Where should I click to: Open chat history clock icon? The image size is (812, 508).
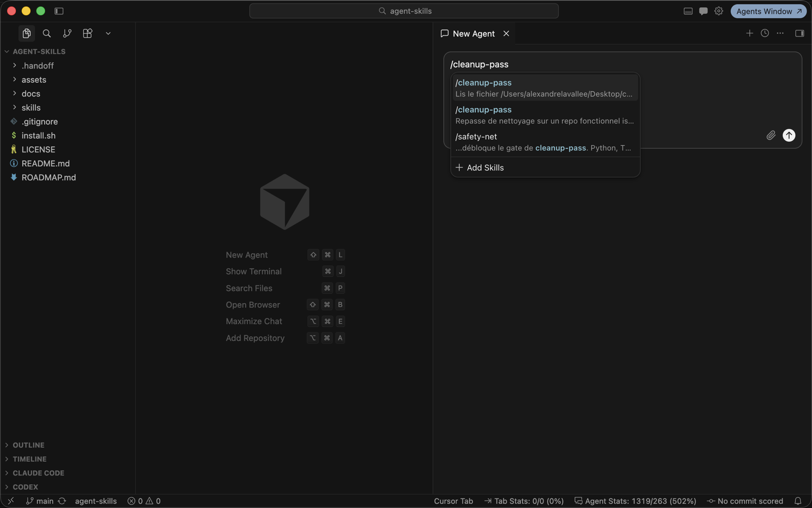765,33
